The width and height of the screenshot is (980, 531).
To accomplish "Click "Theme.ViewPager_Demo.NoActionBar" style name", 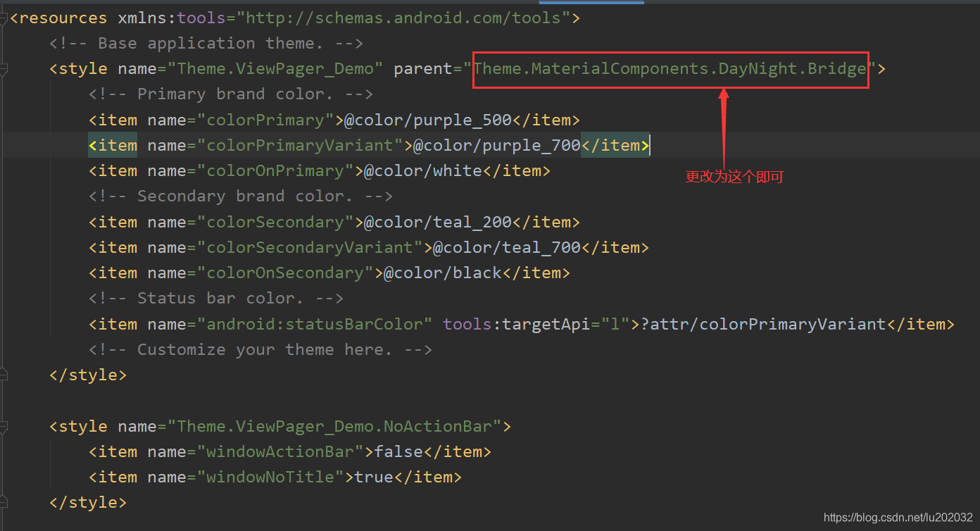I will 334,427.
